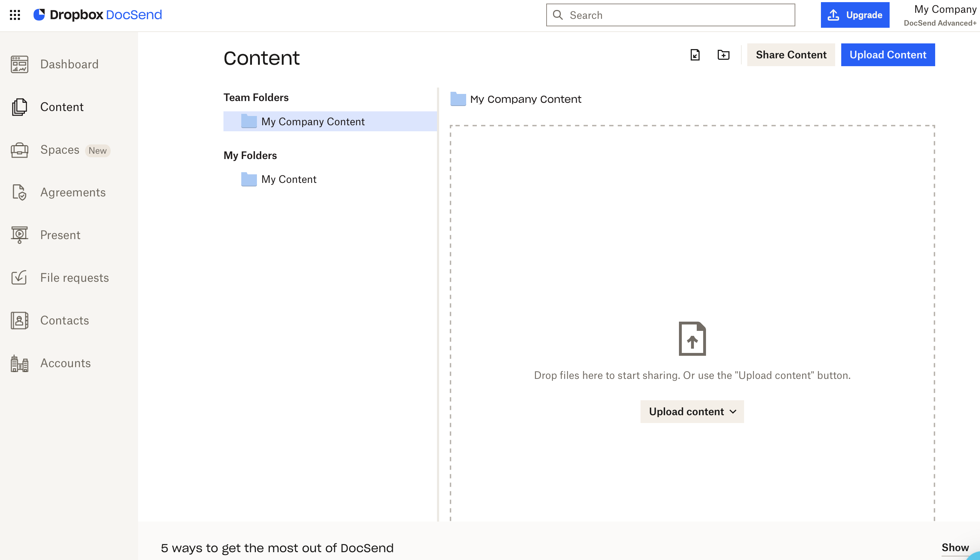Click the new folder icon
The image size is (980, 560).
(723, 55)
